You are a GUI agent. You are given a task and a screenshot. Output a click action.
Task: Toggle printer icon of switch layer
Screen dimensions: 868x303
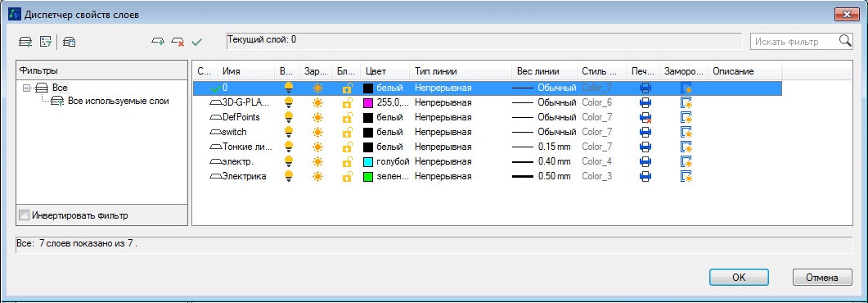tap(645, 132)
